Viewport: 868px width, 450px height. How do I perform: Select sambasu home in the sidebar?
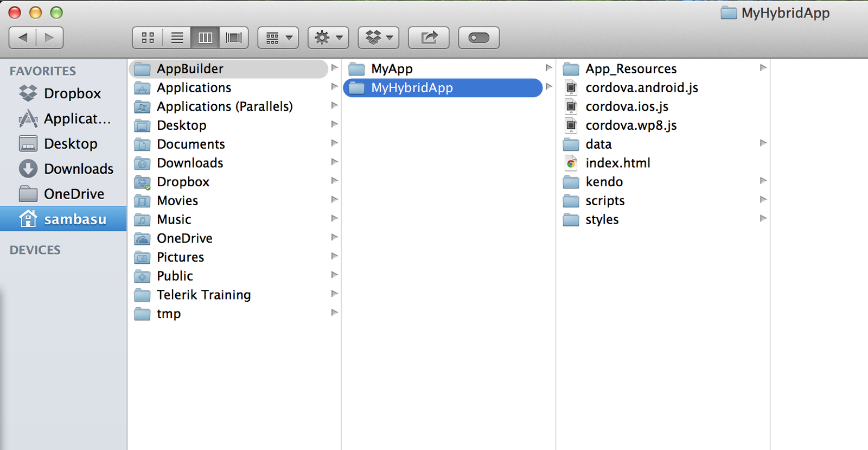(63, 219)
